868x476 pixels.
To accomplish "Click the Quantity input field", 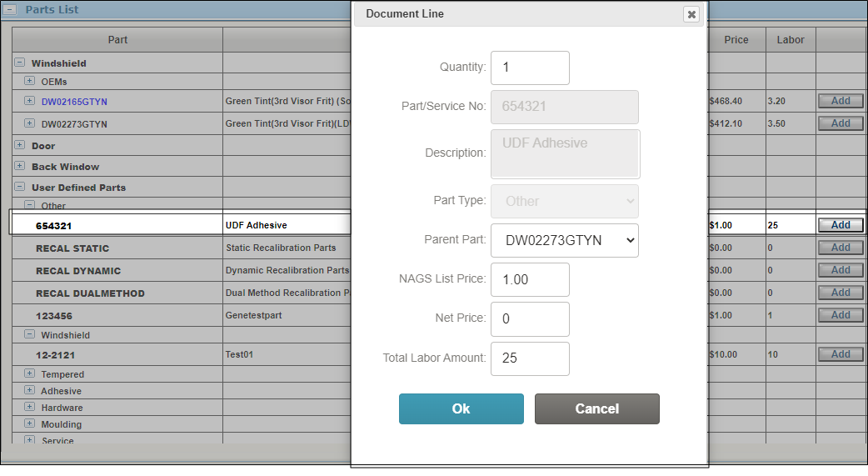I will tap(530, 68).
